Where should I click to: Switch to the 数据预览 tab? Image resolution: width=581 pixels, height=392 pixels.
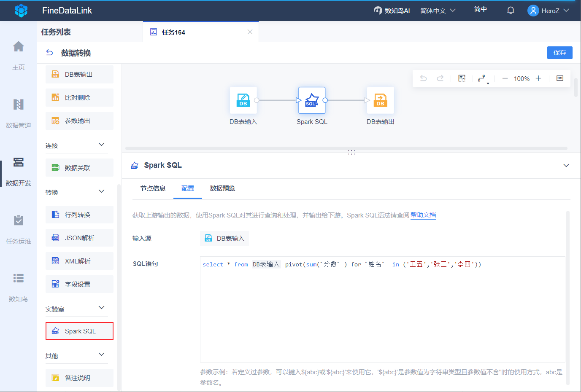click(x=222, y=188)
